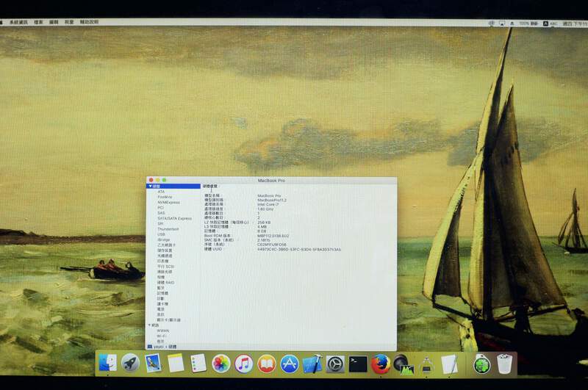This screenshot has width=588, height=390.
Task: Click the Trash in the Dock
Action: pos(504,363)
